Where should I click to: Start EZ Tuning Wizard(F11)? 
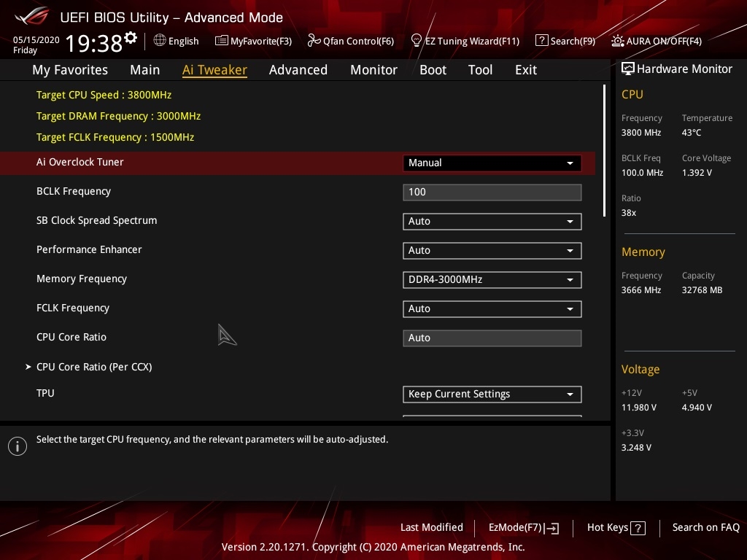tap(465, 41)
